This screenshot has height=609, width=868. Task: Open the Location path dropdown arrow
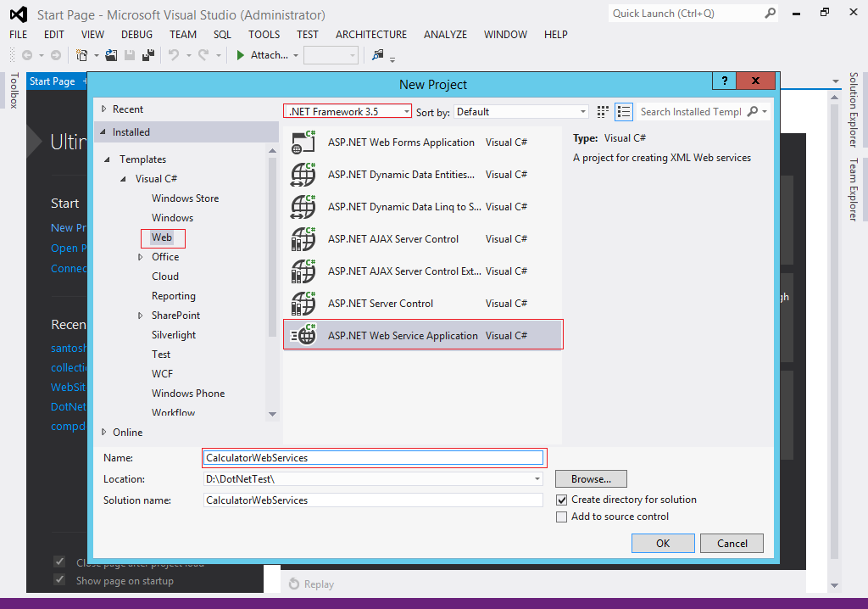pos(537,478)
